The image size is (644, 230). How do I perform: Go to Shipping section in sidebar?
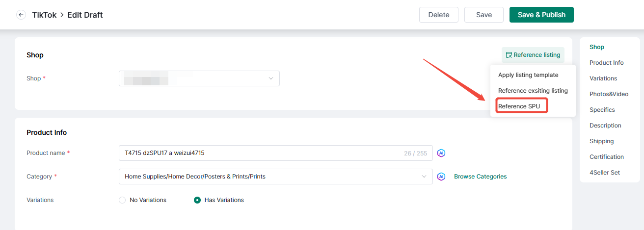[601, 141]
